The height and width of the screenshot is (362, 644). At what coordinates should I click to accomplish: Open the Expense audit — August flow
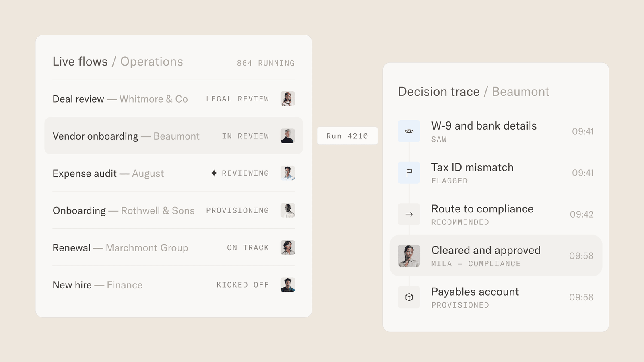173,173
